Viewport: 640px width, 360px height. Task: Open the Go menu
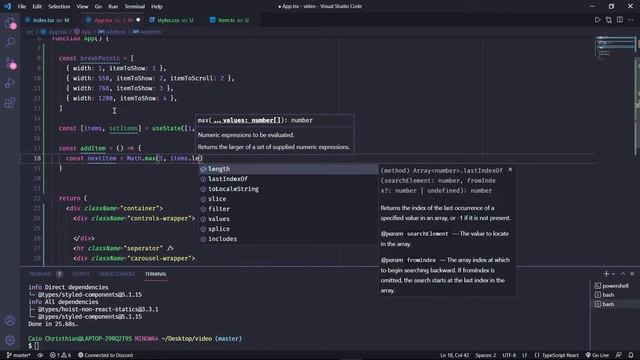click(98, 7)
